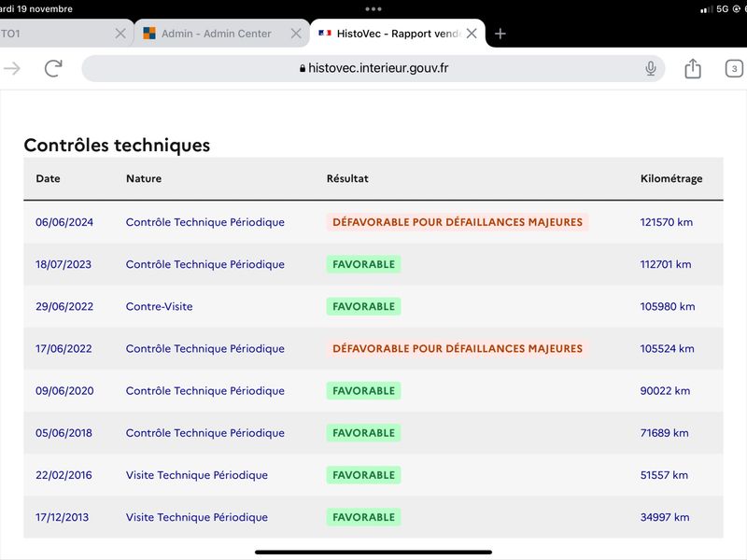Open the share sheet icon
Viewport: 747px width, 560px height.
pos(693,68)
